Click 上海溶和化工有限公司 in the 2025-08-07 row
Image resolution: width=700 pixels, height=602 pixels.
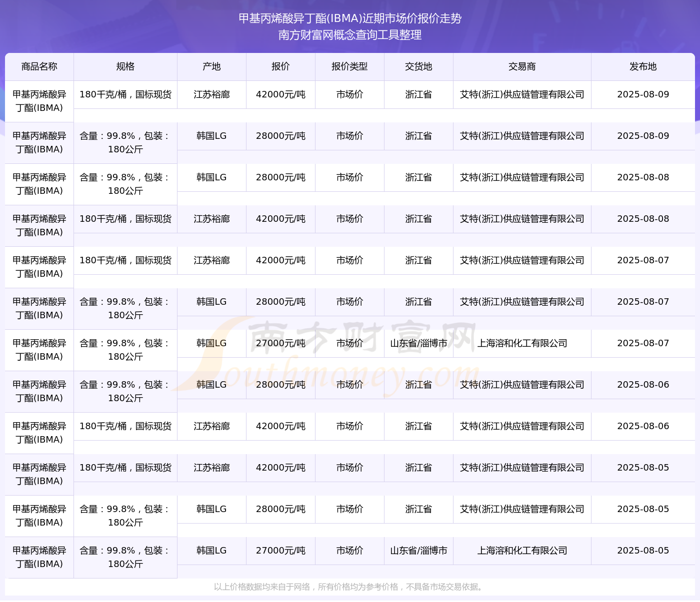522,343
